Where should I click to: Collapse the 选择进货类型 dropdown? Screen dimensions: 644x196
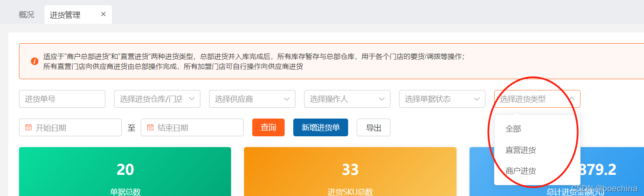(x=537, y=99)
